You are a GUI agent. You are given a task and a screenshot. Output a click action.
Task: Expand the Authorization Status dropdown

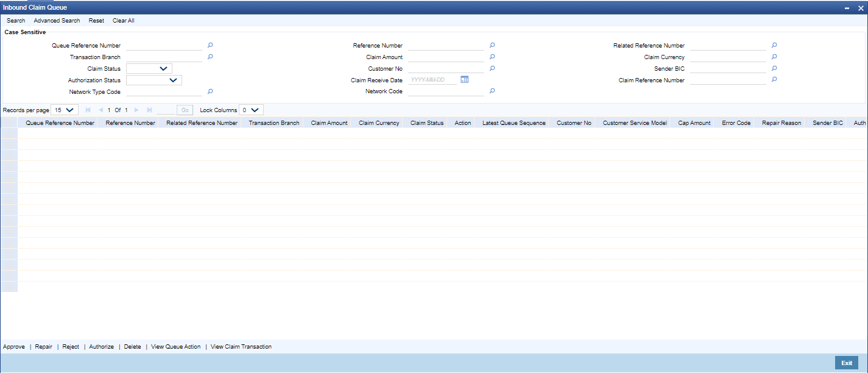tap(154, 80)
